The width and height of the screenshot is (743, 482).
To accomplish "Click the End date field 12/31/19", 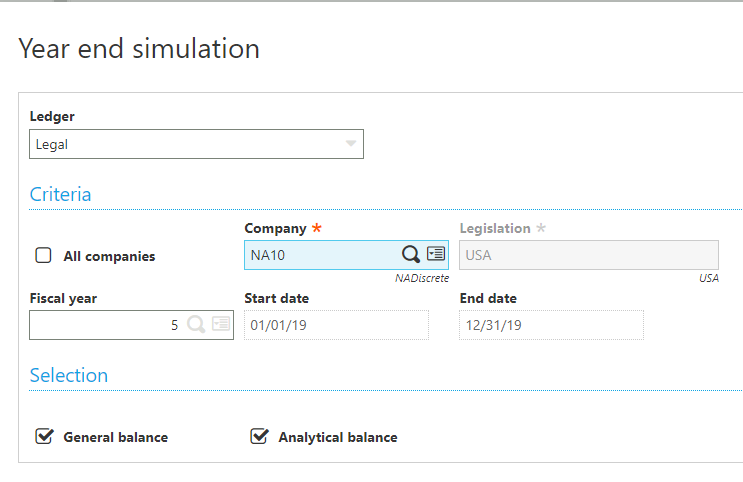I will click(550, 325).
